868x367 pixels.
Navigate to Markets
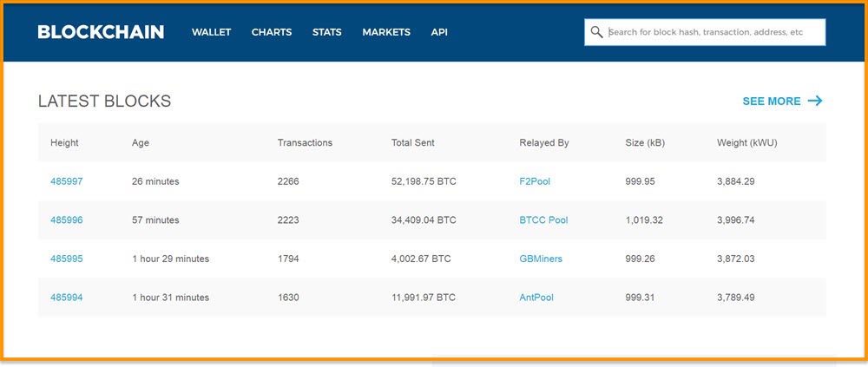pyautogui.click(x=386, y=32)
